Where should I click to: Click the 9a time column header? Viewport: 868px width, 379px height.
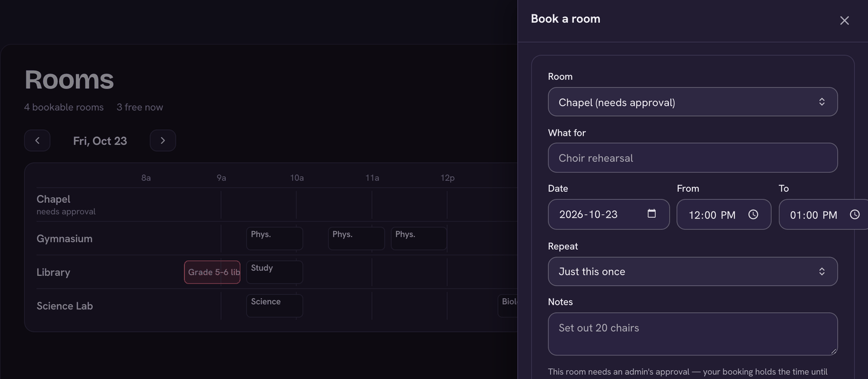[221, 178]
